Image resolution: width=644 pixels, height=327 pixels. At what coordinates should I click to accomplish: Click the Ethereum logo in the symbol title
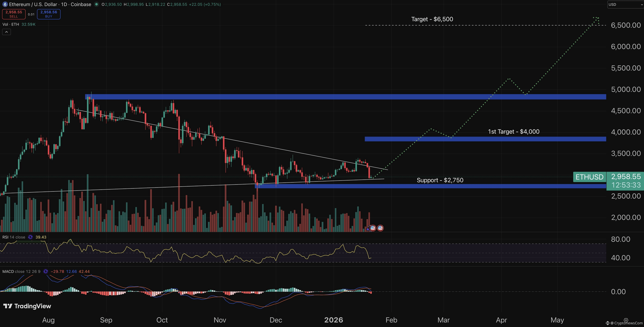[5, 4]
